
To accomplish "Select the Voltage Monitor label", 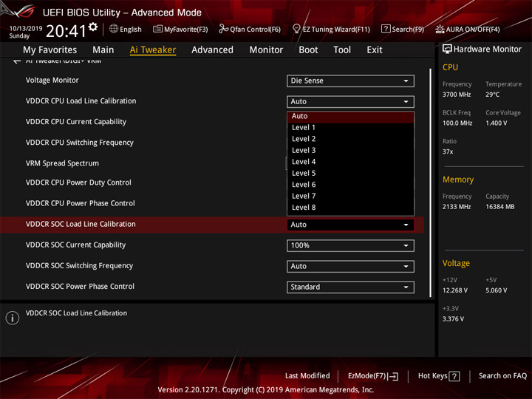I will [x=52, y=81].
